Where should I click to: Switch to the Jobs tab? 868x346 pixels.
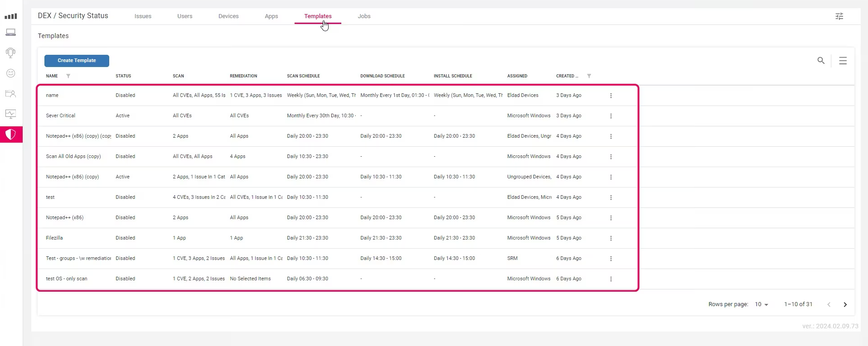(x=364, y=16)
